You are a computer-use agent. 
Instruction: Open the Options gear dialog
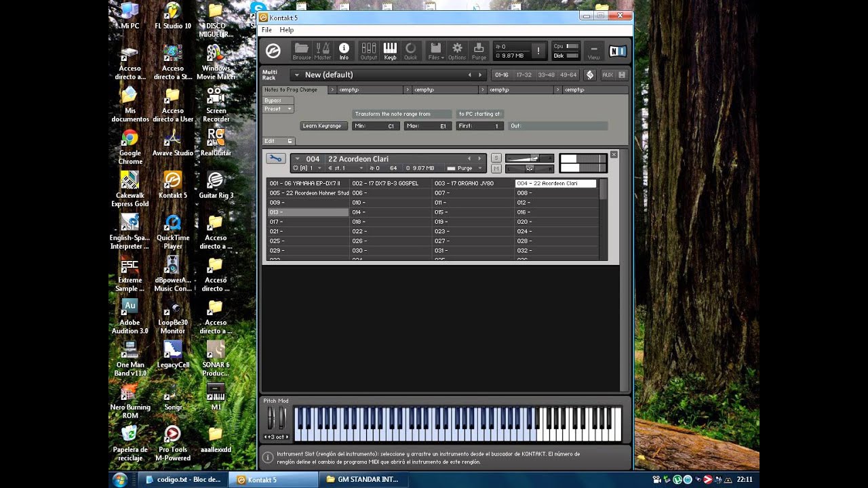click(x=457, y=51)
